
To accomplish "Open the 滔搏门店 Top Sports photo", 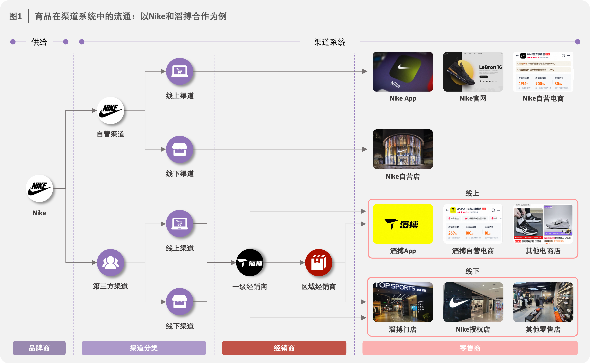I will pyautogui.click(x=403, y=302).
